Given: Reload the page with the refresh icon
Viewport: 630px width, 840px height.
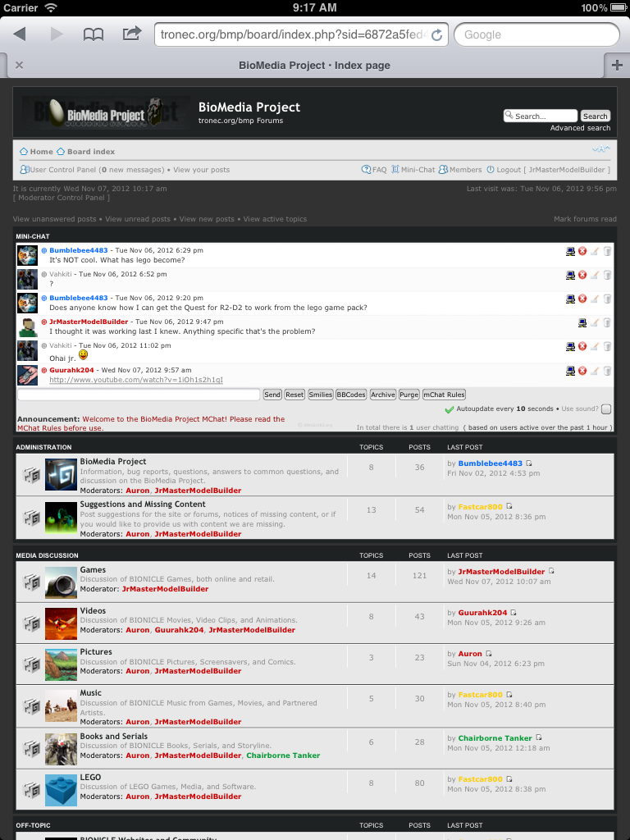Looking at the screenshot, I should (x=436, y=34).
